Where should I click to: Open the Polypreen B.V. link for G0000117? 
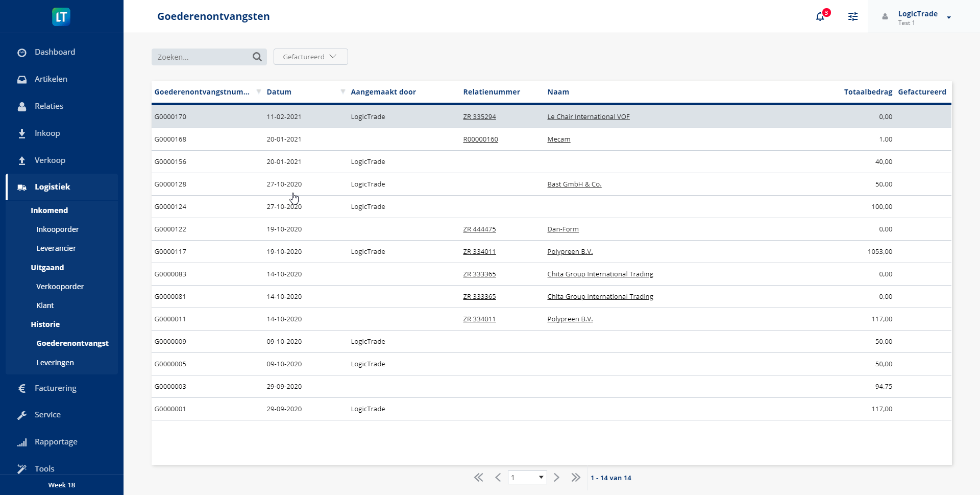pyautogui.click(x=570, y=252)
